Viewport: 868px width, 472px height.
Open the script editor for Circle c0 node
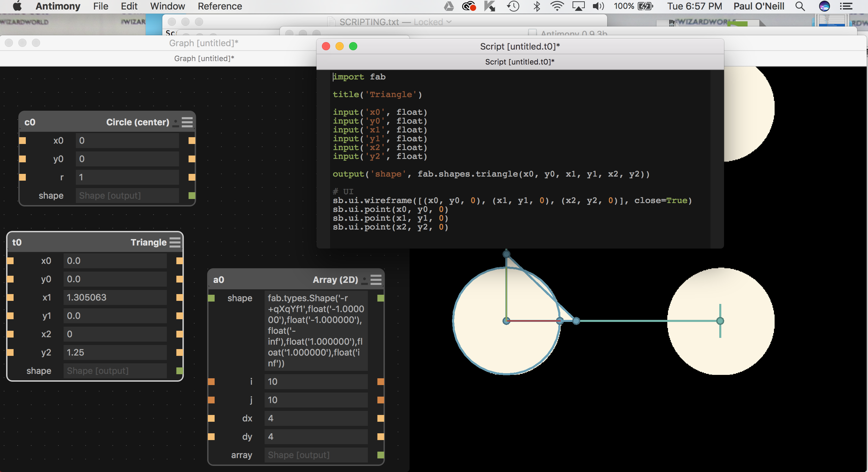click(x=187, y=122)
